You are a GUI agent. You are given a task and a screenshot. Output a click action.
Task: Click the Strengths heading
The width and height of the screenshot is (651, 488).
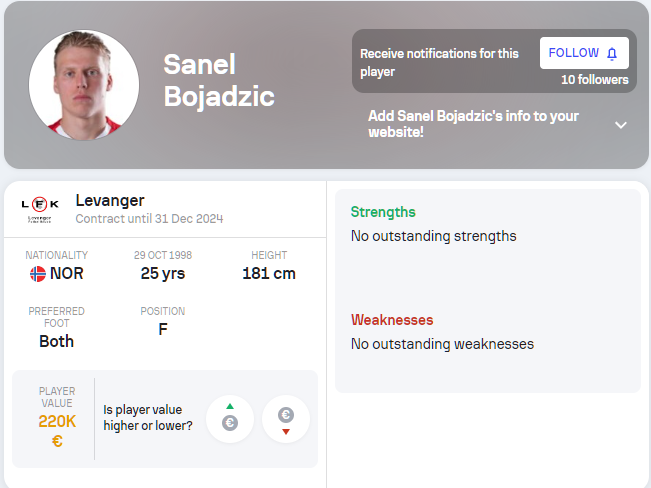(383, 212)
